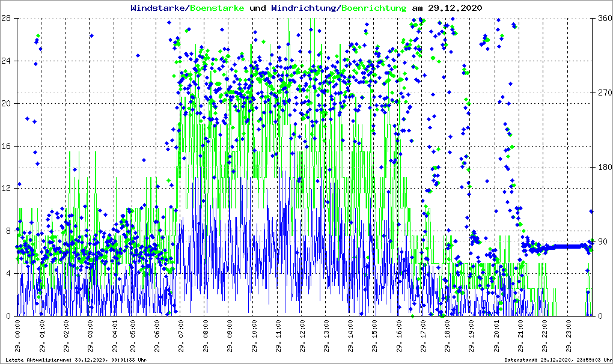The height and width of the screenshot is (364, 613).
Task: Click the 180 label on right axis
Action: pyautogui.click(x=604, y=168)
